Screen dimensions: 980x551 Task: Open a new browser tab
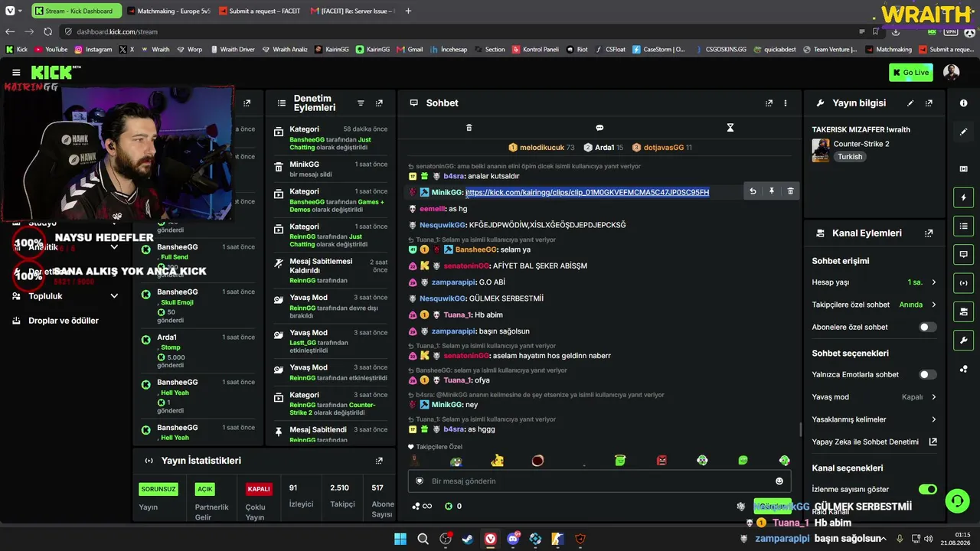(x=408, y=11)
